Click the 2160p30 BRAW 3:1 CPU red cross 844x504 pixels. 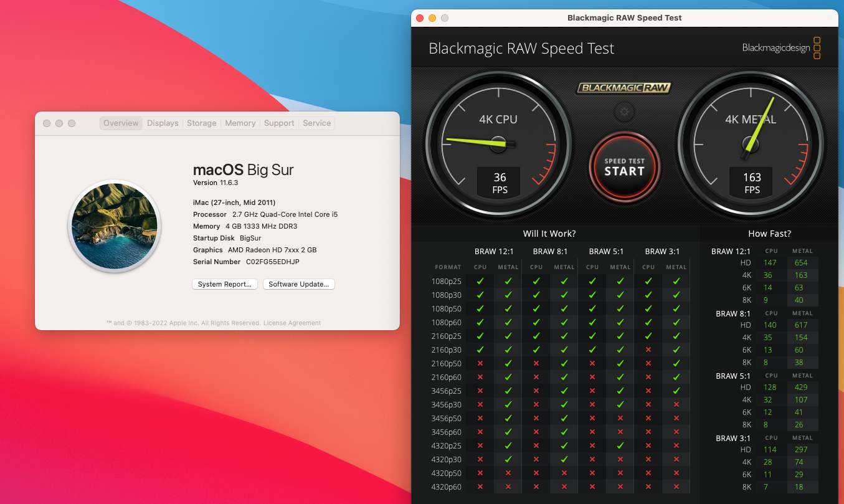(648, 349)
